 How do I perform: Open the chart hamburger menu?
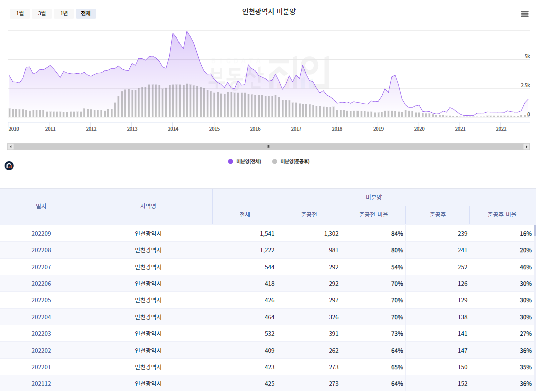525,14
